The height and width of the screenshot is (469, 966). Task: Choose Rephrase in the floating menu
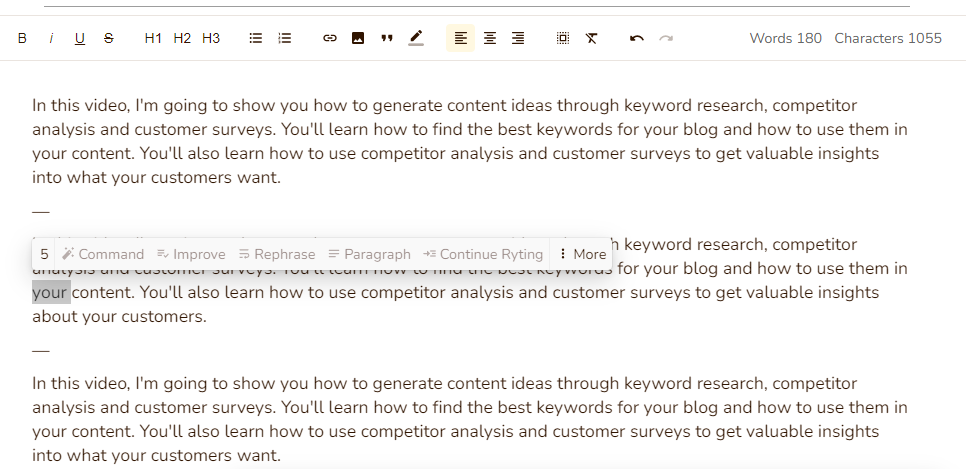pyautogui.click(x=276, y=254)
